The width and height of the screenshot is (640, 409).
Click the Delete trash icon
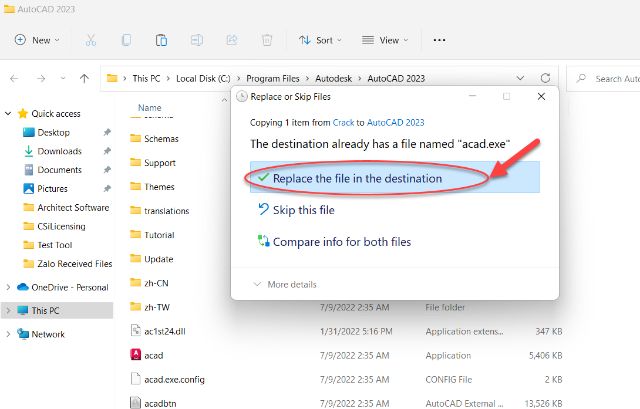pyautogui.click(x=267, y=40)
